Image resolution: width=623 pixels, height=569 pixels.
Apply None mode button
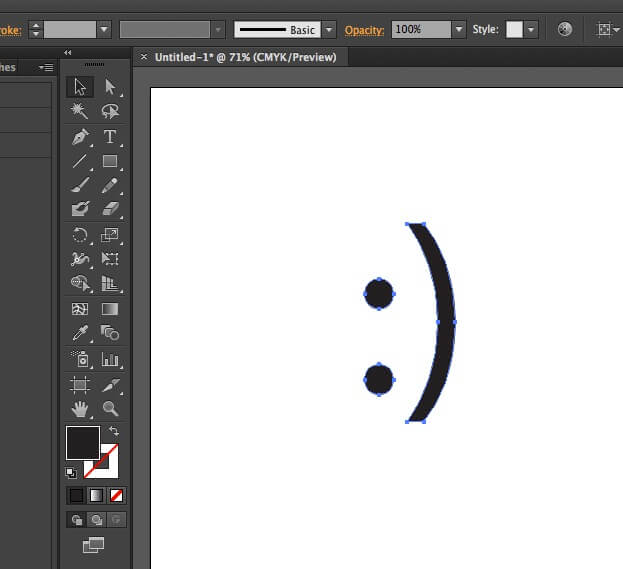pos(116,495)
